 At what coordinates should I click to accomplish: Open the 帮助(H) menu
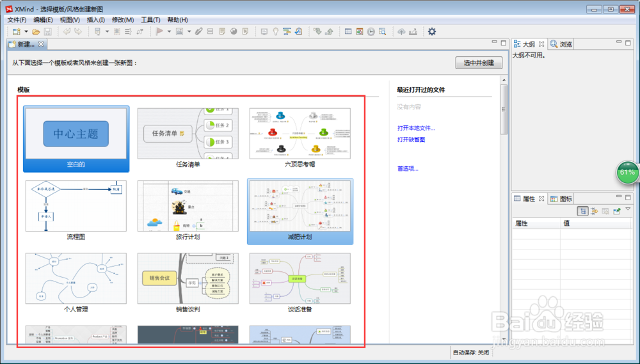pyautogui.click(x=177, y=20)
